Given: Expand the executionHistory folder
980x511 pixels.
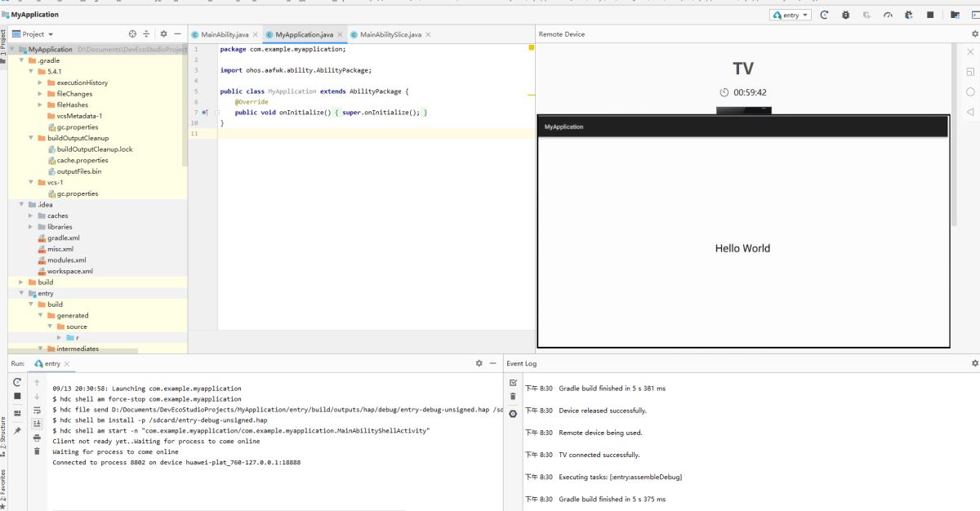Looking at the screenshot, I should pos(40,82).
